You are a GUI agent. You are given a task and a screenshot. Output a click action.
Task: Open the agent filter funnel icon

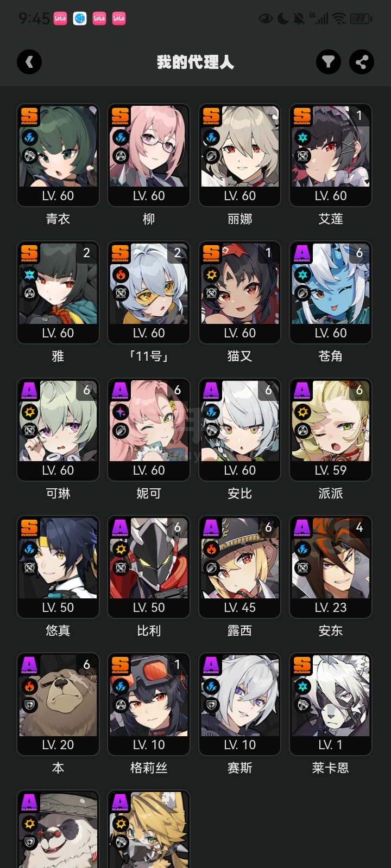tap(329, 62)
